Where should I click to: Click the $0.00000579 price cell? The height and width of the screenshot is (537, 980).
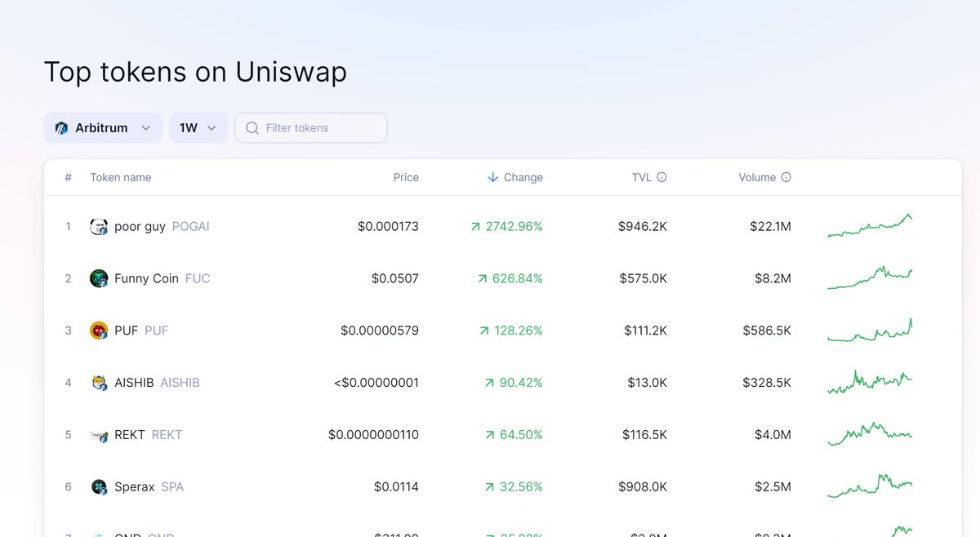[x=380, y=331]
